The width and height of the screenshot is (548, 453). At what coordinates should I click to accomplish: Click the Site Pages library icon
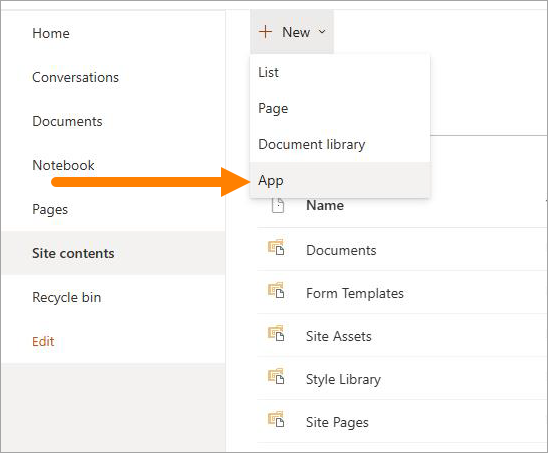pos(276,419)
